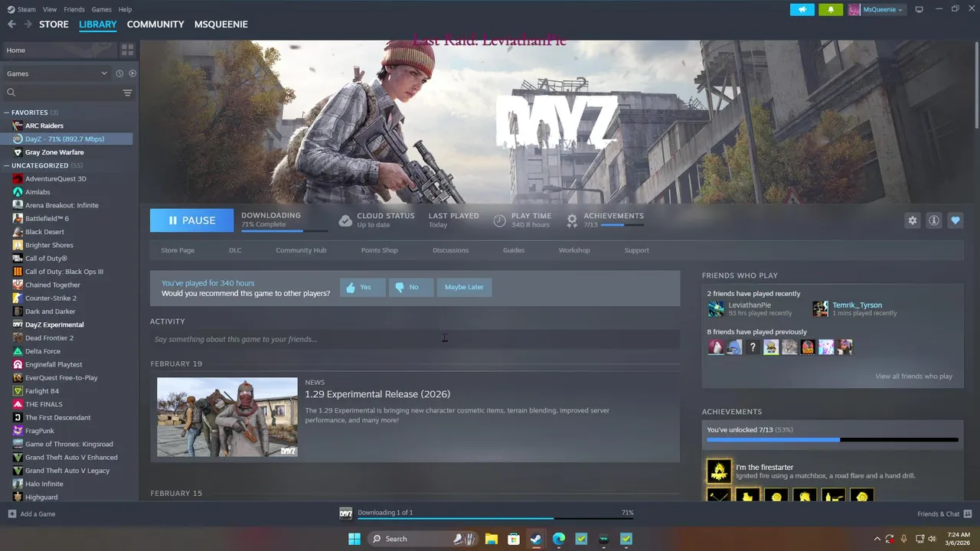Collapse the Uncategorized category
Screen dimensions: 980x551
7,165
